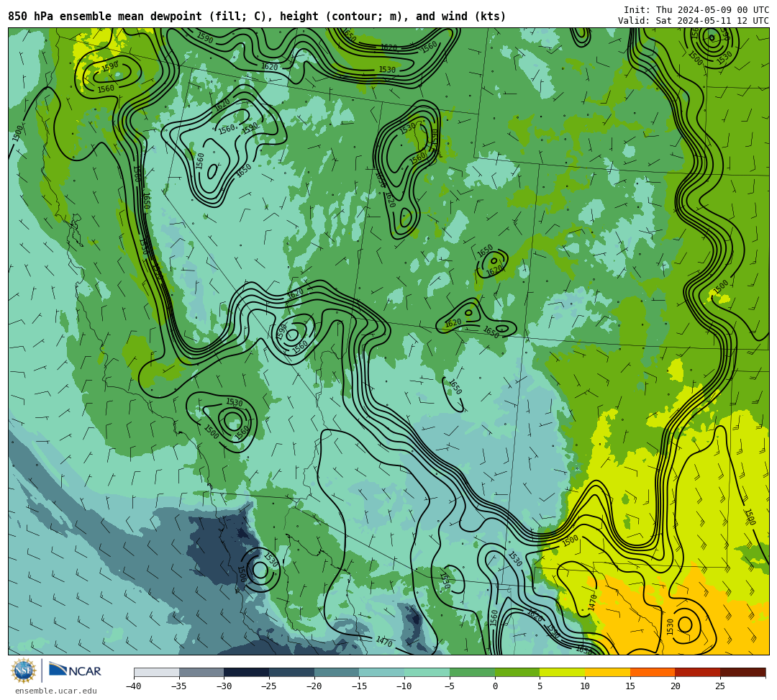
Task: Click the dark brown swatch after 25
Action: click(742, 672)
